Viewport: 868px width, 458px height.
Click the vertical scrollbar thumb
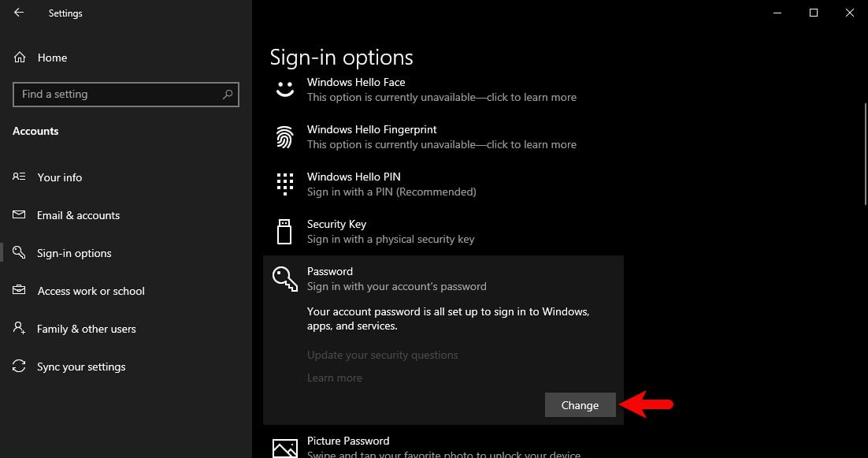(864, 154)
